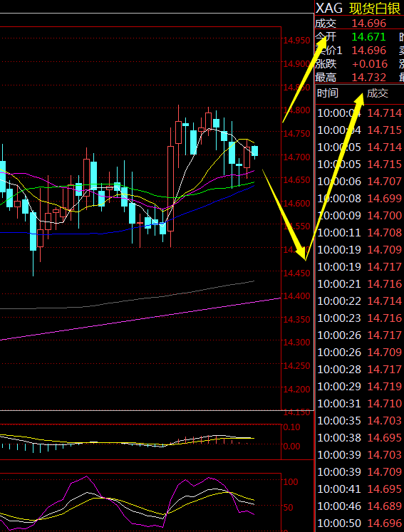Select the 10:00:05 tick priced 14.715

point(360,165)
